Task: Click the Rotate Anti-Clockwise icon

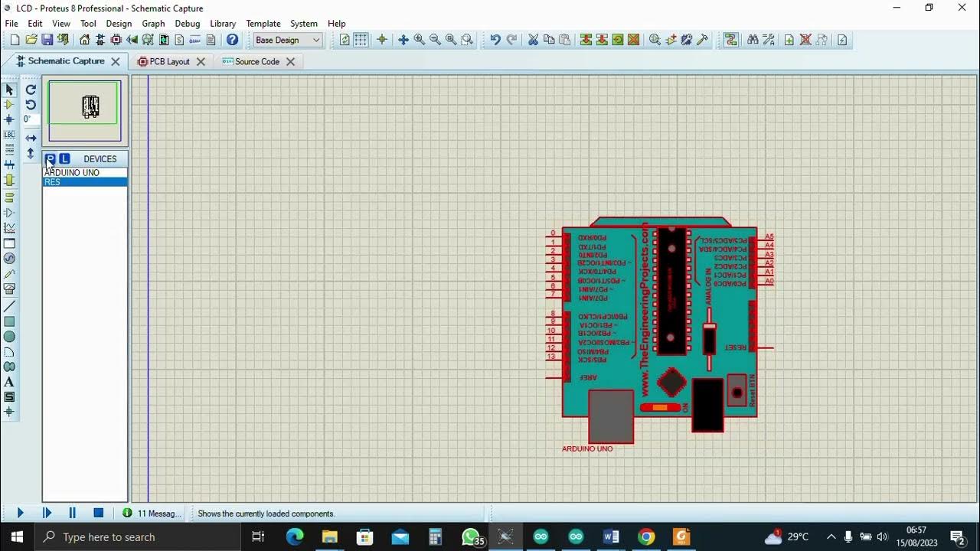Action: click(x=31, y=105)
